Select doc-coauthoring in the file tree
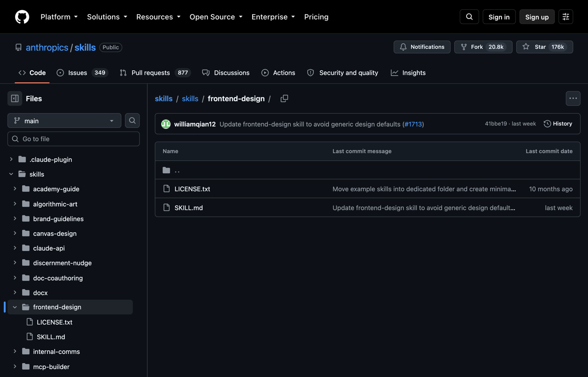The height and width of the screenshot is (377, 588). (58, 278)
